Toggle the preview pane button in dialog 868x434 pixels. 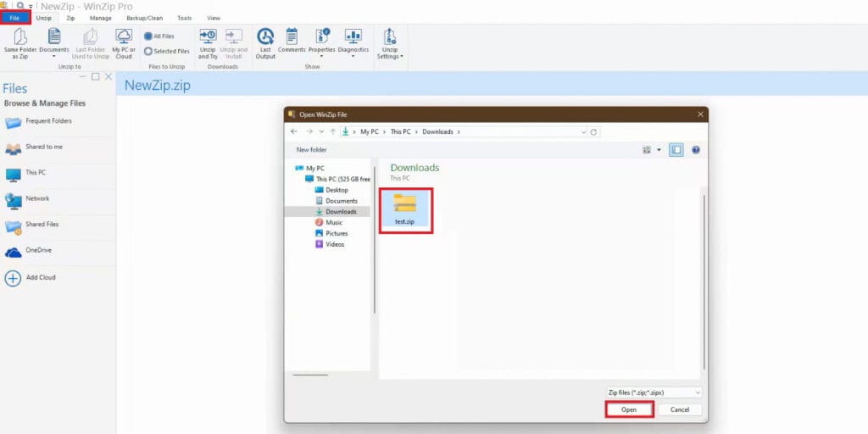676,149
